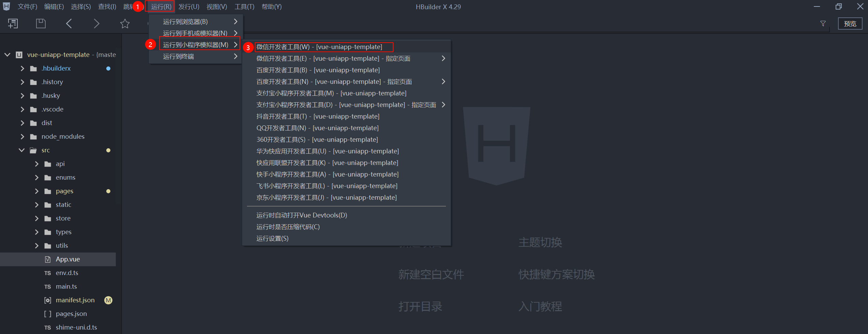Choose 运行到终端 submenu
Image resolution: width=868 pixels, height=334 pixels.
pyautogui.click(x=196, y=57)
